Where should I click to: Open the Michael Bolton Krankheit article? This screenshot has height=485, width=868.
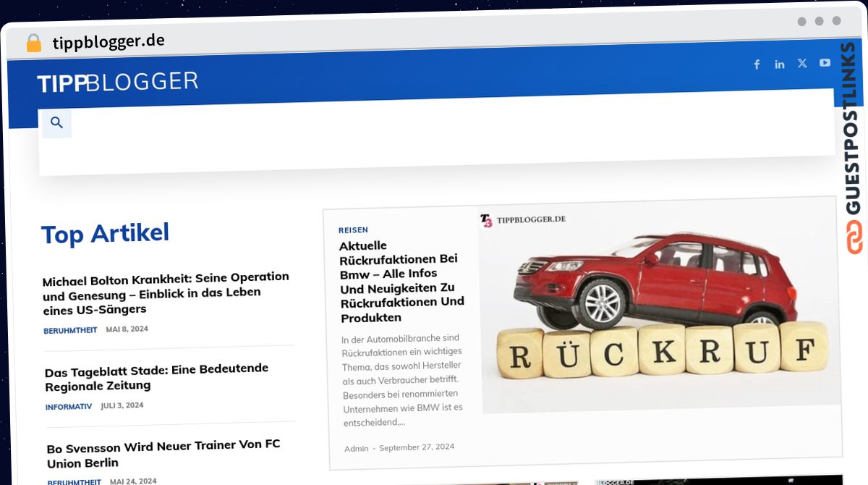pyautogui.click(x=166, y=292)
